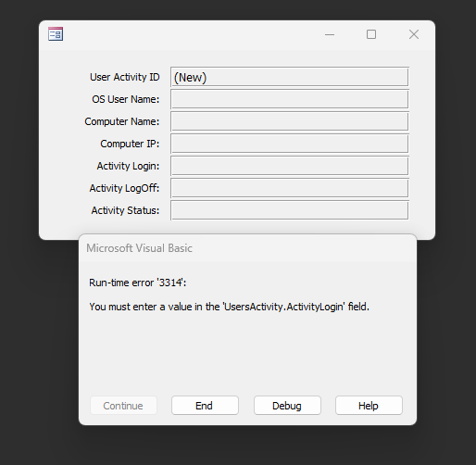476x465 pixels.
Task: Open the debugger with Debug button
Action: pos(287,406)
